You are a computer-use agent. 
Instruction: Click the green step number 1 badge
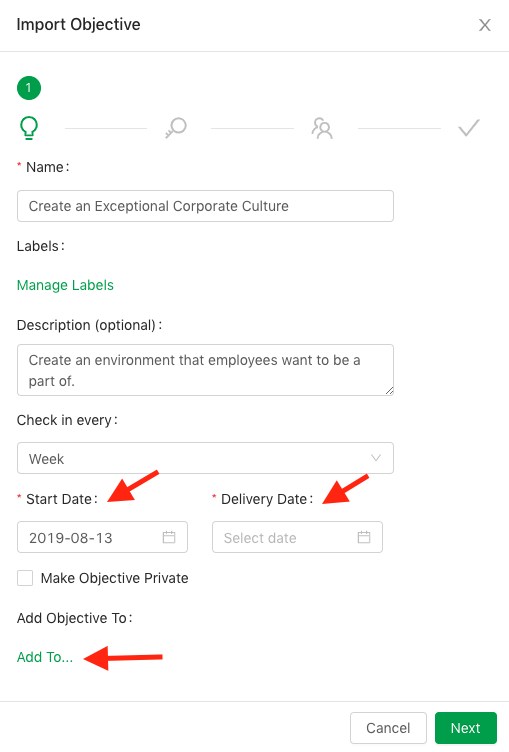pyautogui.click(x=29, y=88)
